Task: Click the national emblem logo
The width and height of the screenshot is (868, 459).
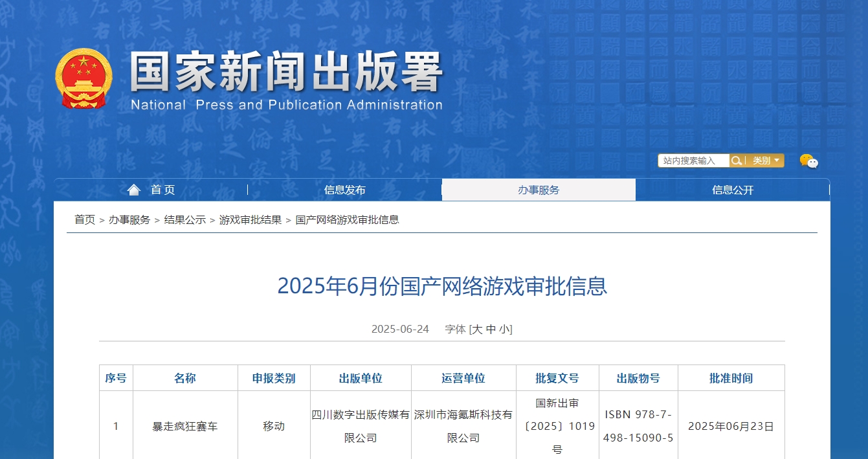Action: (x=83, y=78)
